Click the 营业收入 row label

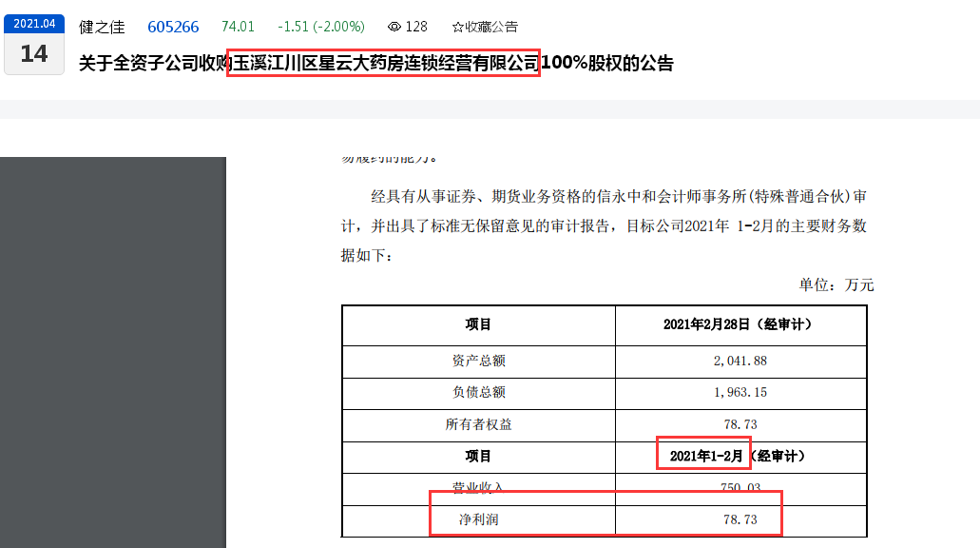coord(478,487)
